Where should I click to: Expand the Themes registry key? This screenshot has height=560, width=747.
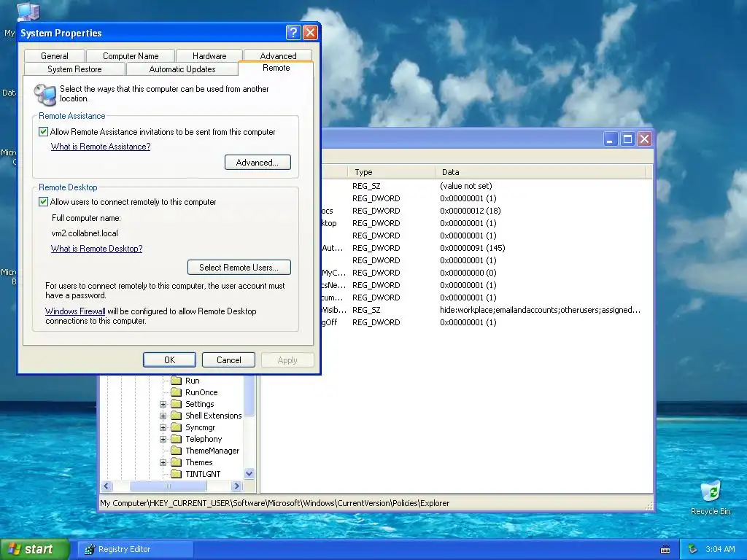(163, 462)
